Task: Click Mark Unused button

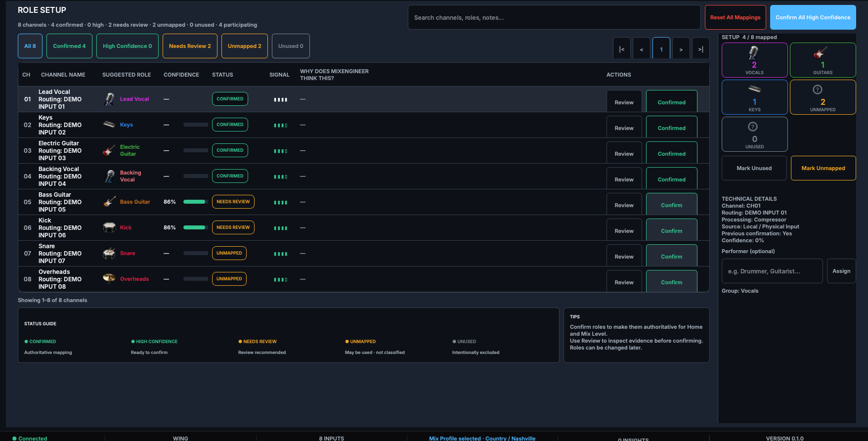Action: click(754, 168)
